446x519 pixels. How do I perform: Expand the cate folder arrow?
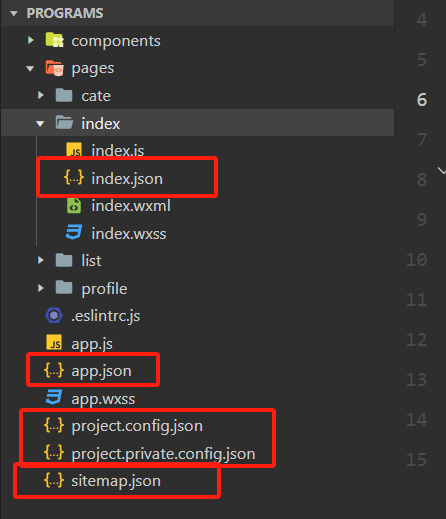[x=41, y=95]
